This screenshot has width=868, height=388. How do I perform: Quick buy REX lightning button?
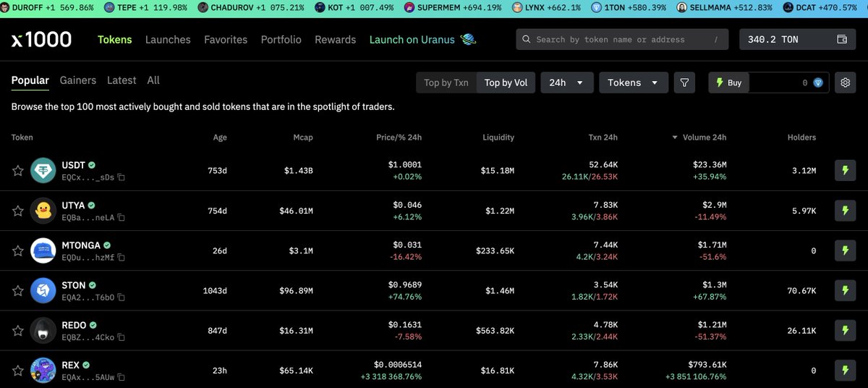pyautogui.click(x=845, y=371)
